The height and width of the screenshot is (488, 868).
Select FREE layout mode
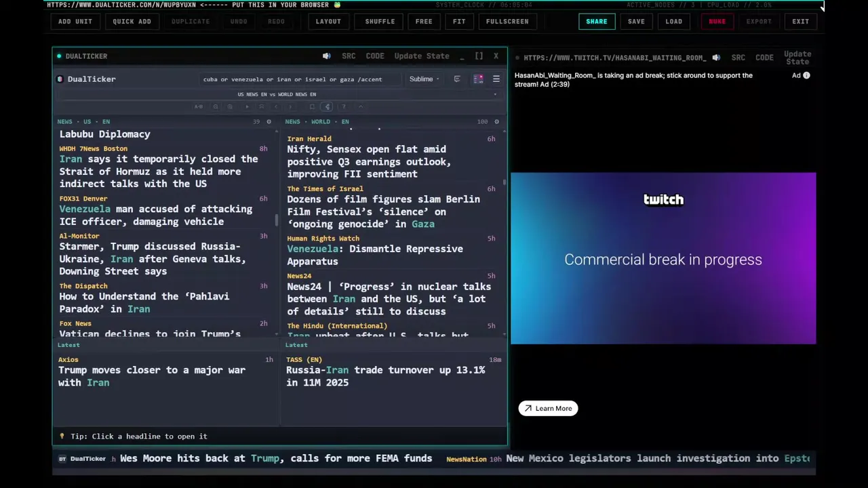(x=424, y=22)
